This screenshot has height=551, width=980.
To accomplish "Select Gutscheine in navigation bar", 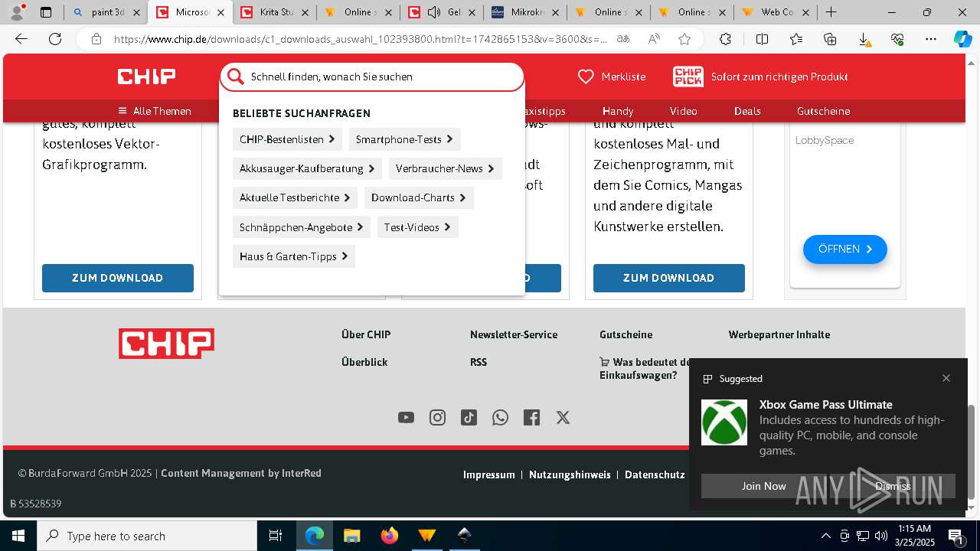I will [823, 111].
